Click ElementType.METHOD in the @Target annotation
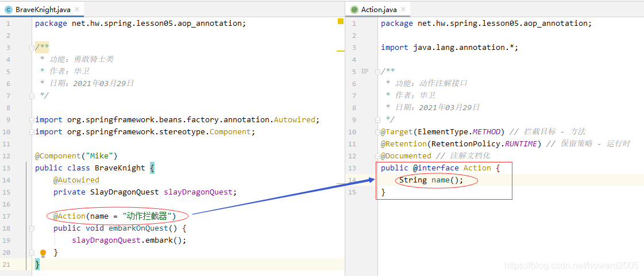 pyautogui.click(x=459, y=131)
